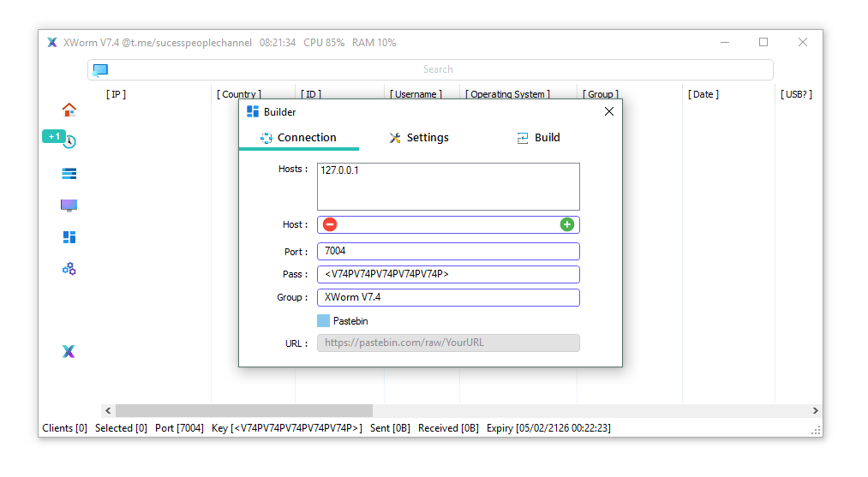Viewport: 868px width, 477px height.
Task: Toggle the Pastebin checkbox
Action: [x=323, y=321]
